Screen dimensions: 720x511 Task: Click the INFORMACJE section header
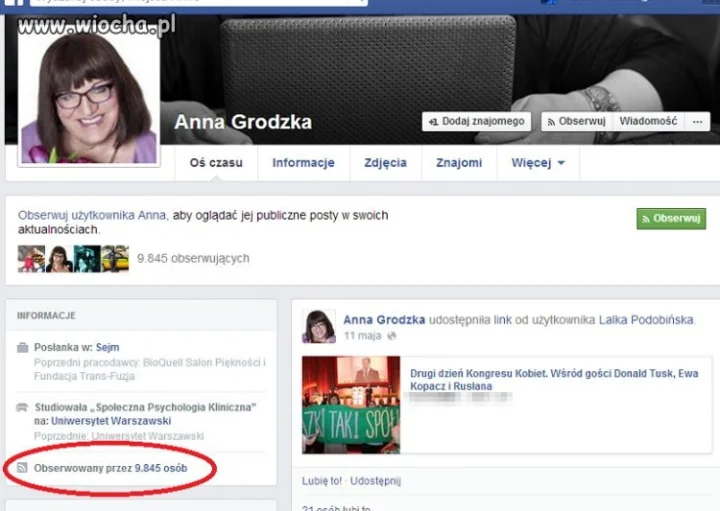[x=46, y=315]
